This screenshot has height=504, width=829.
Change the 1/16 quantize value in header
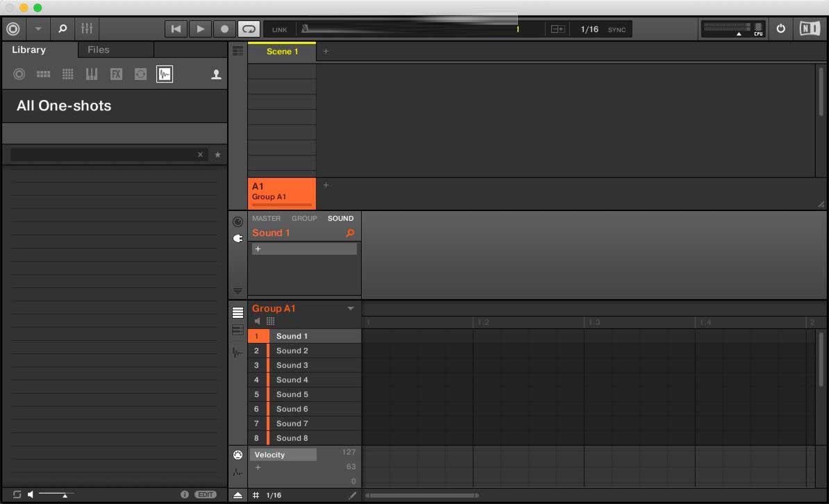point(589,29)
